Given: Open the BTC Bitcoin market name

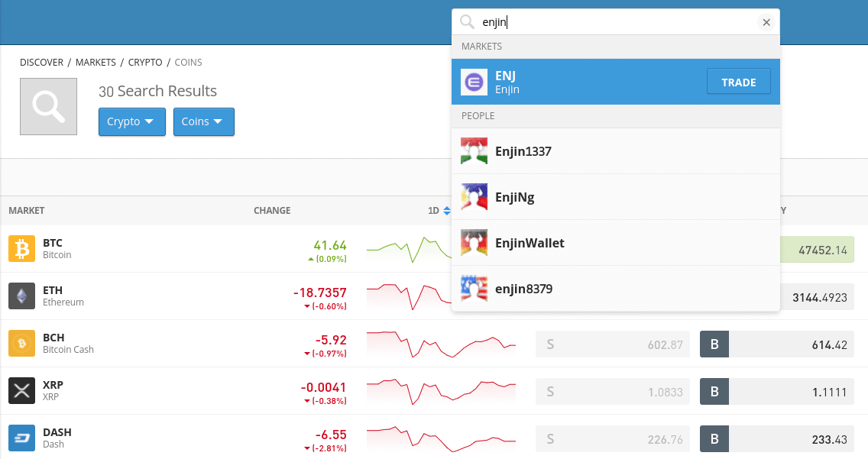Looking at the screenshot, I should pos(57,248).
